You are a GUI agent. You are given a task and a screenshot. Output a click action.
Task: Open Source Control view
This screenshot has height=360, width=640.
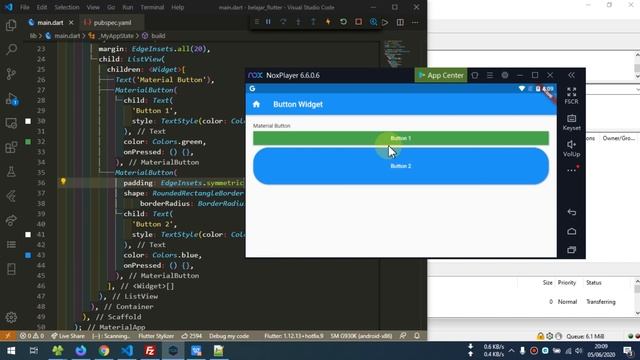11,74
